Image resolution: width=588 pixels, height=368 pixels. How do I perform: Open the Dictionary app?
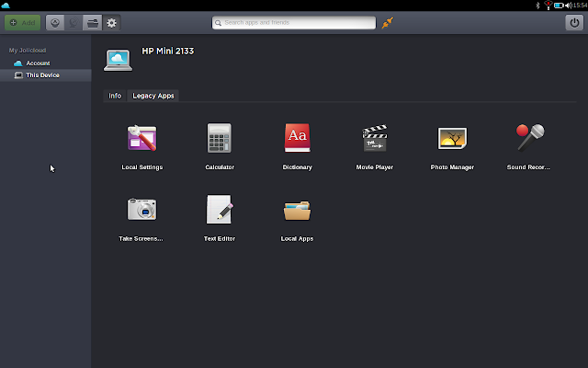point(297,138)
